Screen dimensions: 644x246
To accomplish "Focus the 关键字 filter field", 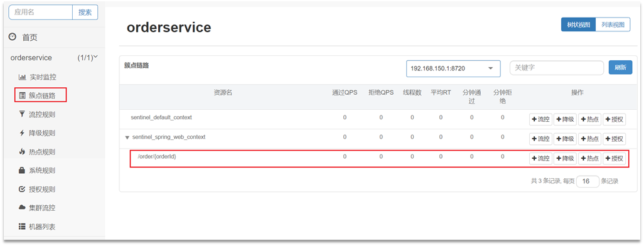I will (x=557, y=68).
